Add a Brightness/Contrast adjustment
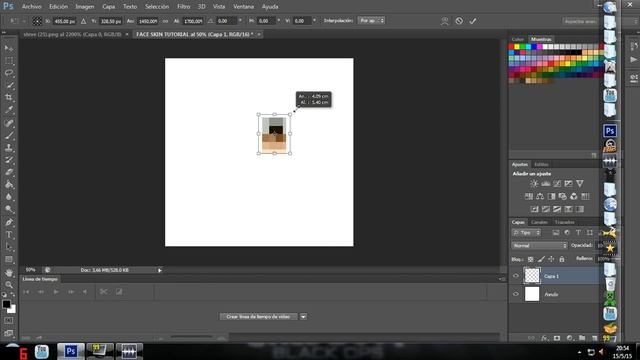 534,184
